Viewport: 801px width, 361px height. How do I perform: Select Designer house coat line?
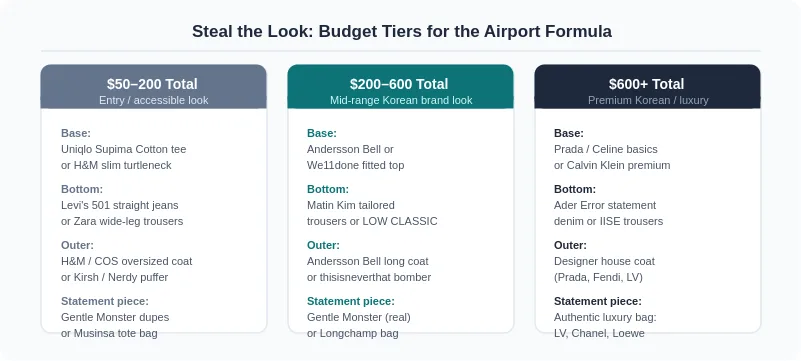click(x=604, y=261)
